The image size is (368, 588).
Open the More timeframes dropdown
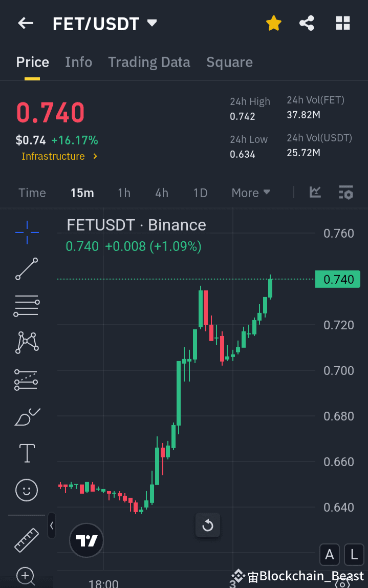pyautogui.click(x=250, y=193)
